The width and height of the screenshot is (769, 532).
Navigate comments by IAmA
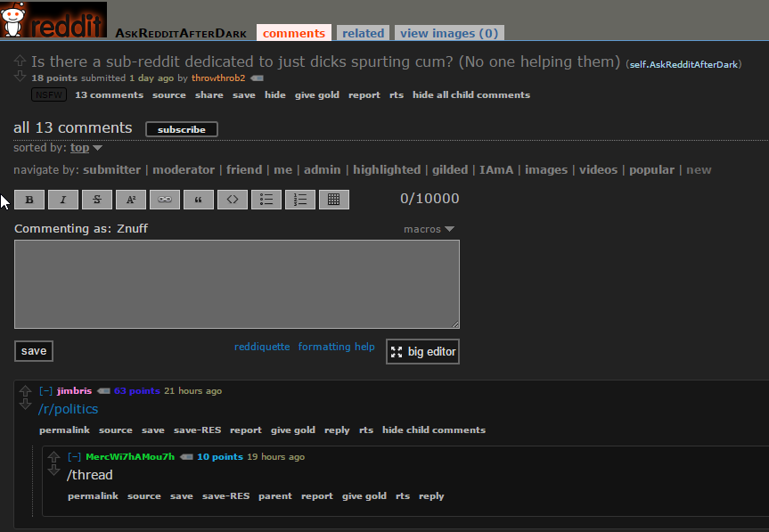496,169
